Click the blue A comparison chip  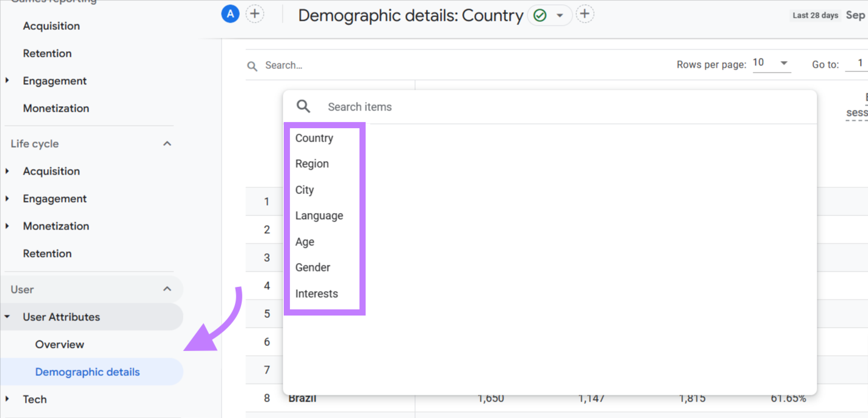(230, 13)
